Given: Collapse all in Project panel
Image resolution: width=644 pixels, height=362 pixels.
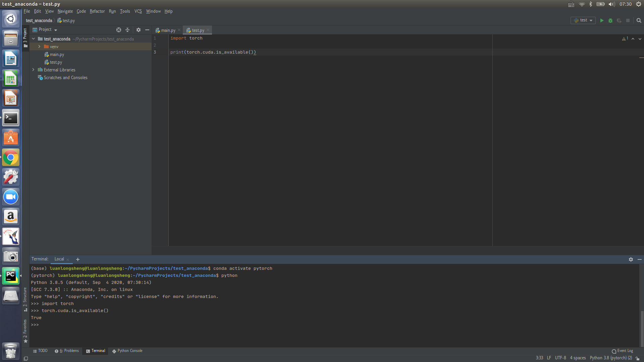Looking at the screenshot, I should tap(127, 30).
